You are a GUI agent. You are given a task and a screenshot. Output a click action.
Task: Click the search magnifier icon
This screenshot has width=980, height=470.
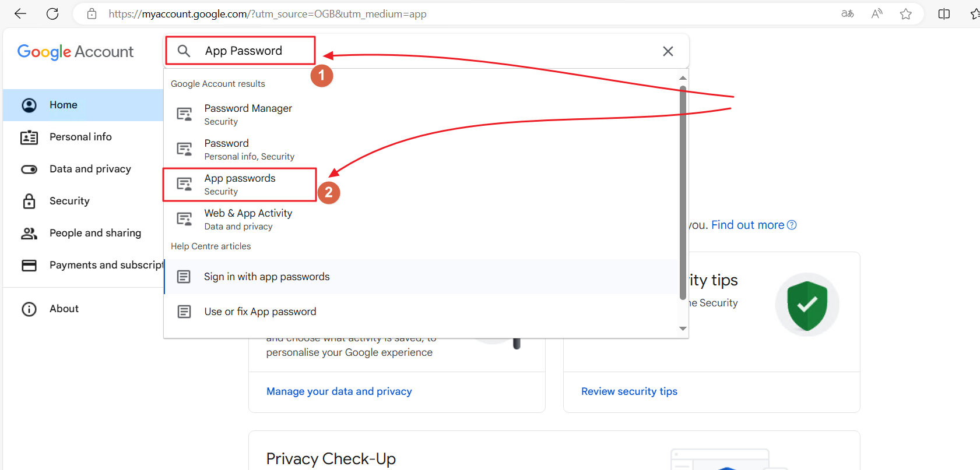pos(184,51)
